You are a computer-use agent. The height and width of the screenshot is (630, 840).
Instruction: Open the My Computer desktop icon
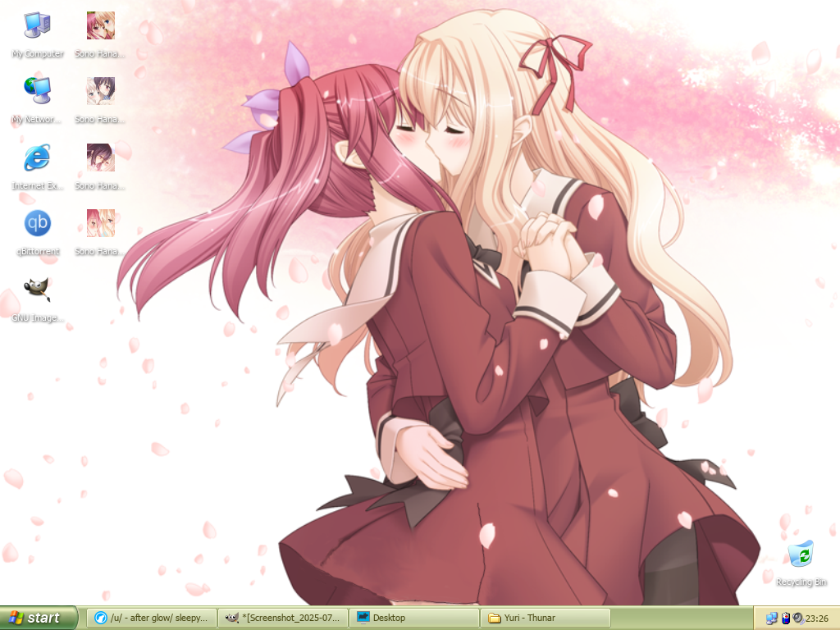click(38, 34)
